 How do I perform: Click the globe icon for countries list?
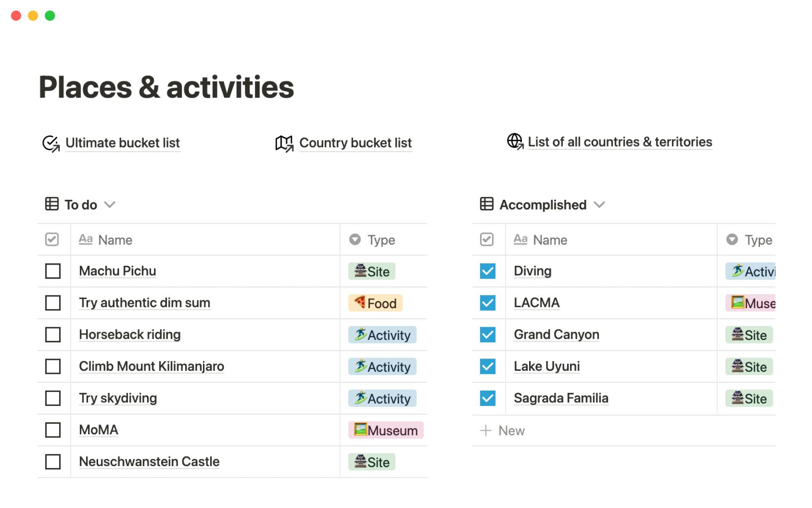(515, 141)
